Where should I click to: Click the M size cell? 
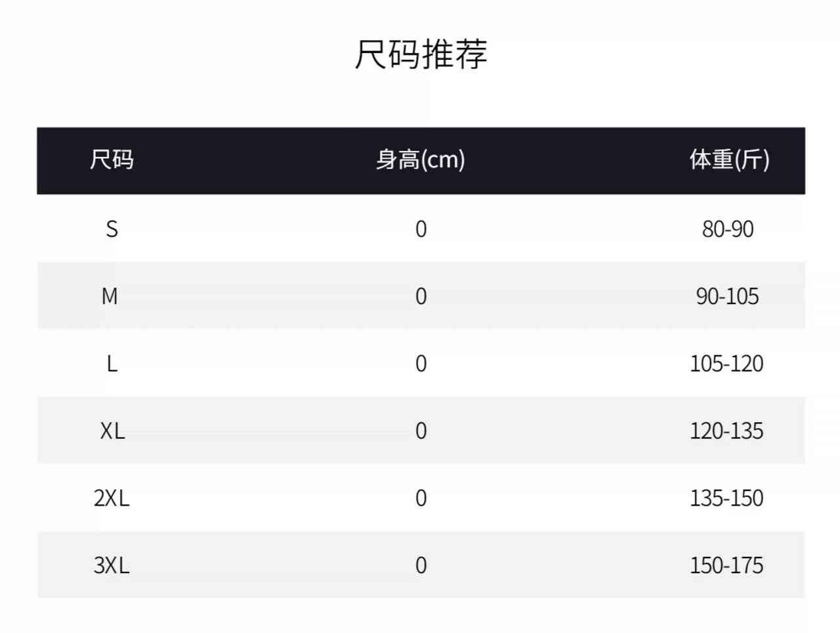110,297
